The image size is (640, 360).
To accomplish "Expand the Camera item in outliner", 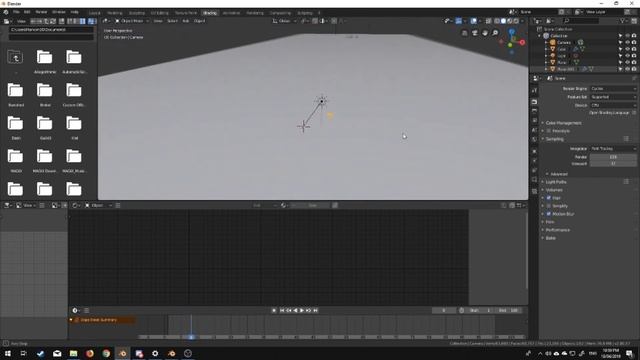I will click(x=546, y=42).
